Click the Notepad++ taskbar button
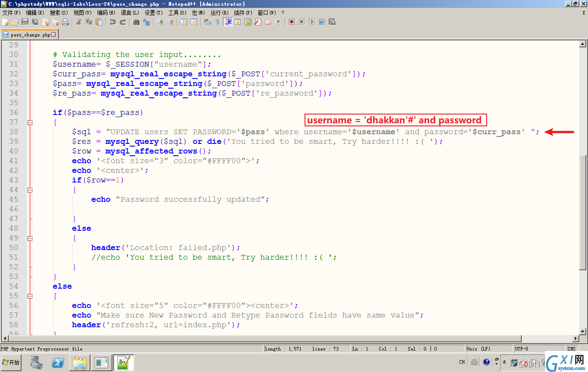Image resolution: width=588 pixels, height=372 pixels. tap(124, 363)
